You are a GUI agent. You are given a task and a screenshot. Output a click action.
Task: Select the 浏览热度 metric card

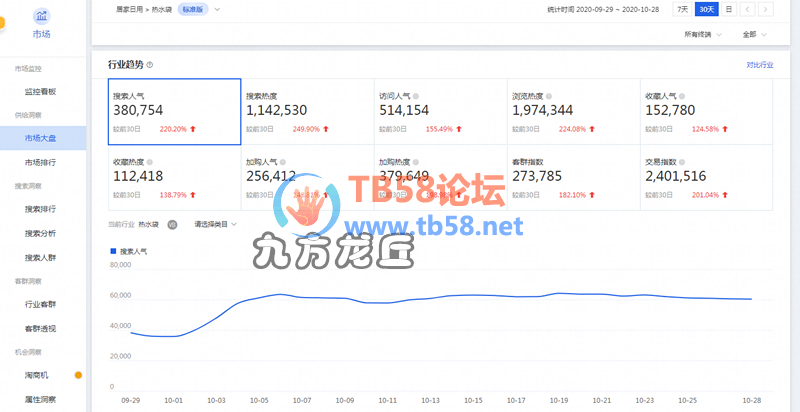573,112
